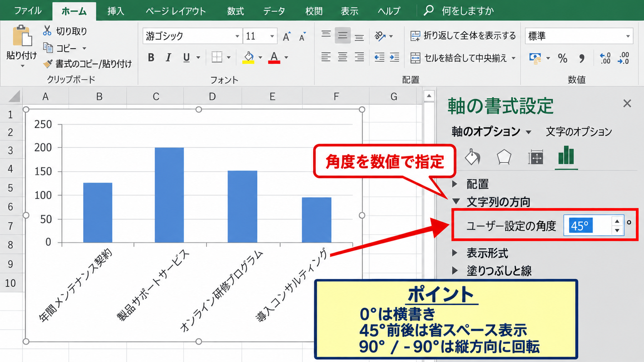The width and height of the screenshot is (644, 362).
Task: Click the Percent Style icon
Action: coord(563,58)
